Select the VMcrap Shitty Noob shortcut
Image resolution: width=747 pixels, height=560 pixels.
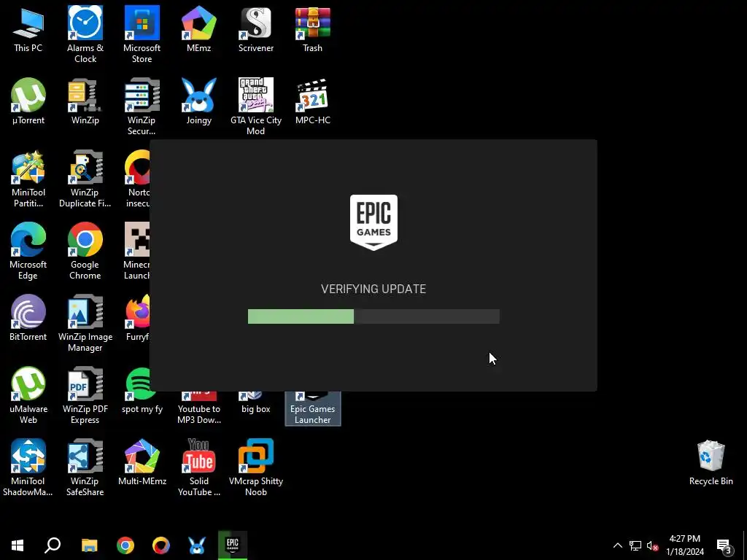click(256, 467)
